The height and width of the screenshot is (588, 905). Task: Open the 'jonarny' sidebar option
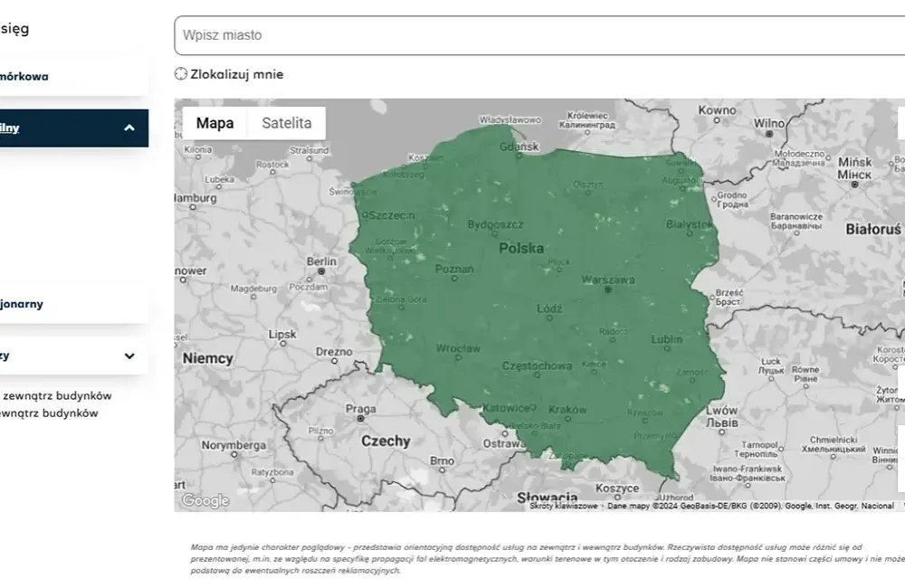74,304
